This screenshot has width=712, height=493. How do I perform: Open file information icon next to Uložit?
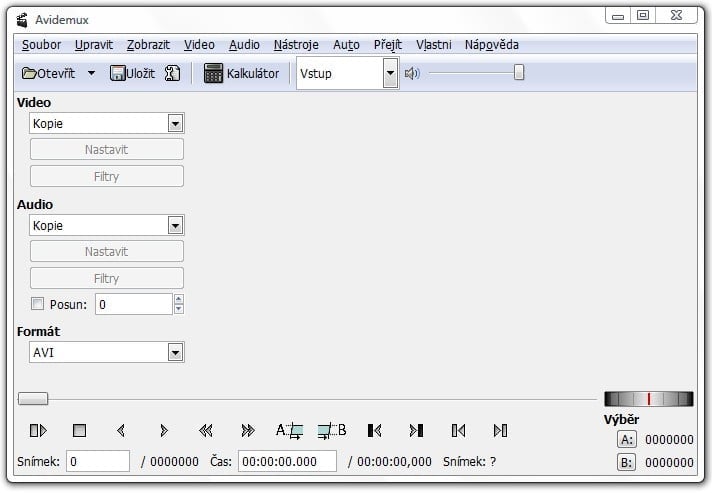pyautogui.click(x=172, y=73)
